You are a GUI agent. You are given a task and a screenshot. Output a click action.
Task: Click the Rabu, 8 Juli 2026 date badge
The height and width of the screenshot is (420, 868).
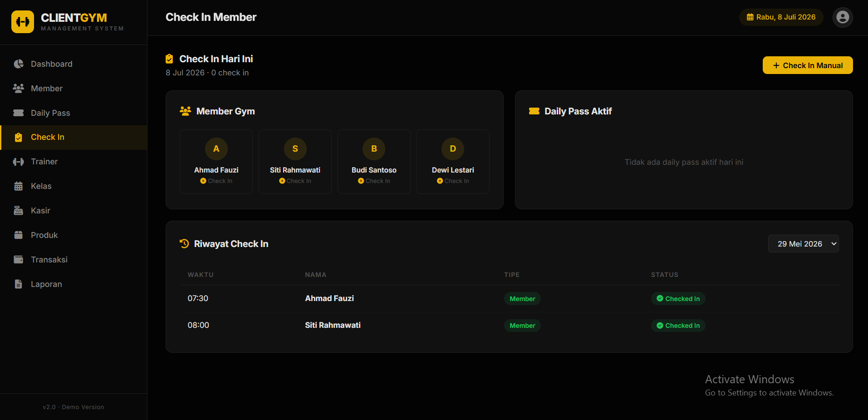[x=781, y=17]
